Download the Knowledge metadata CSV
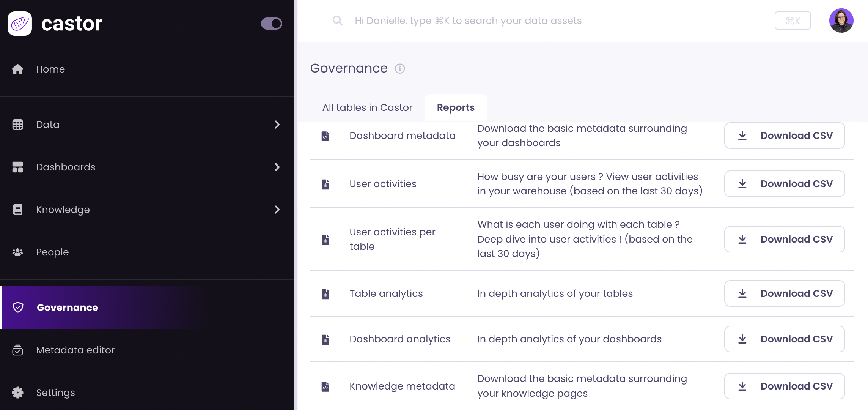 (x=785, y=386)
